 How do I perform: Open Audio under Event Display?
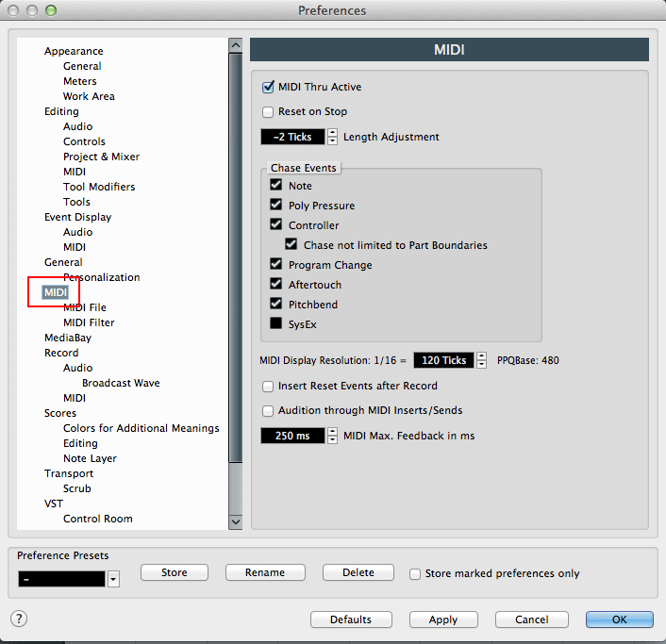pos(77,232)
